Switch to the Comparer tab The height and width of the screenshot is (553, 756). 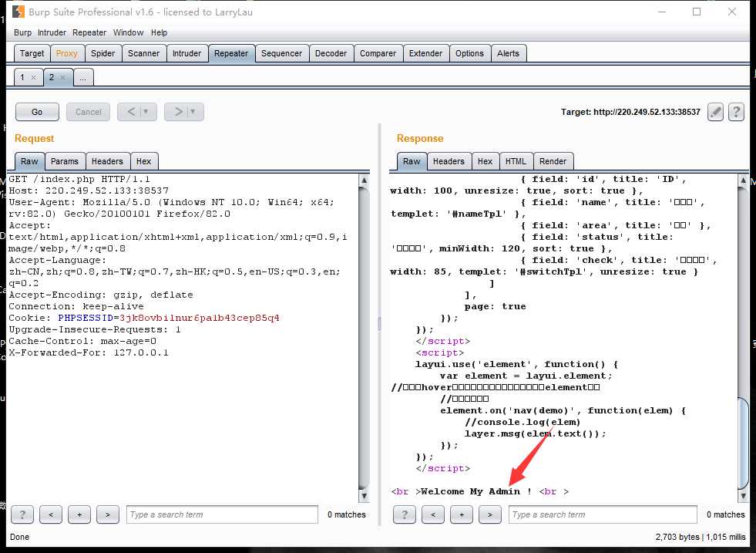(x=378, y=53)
